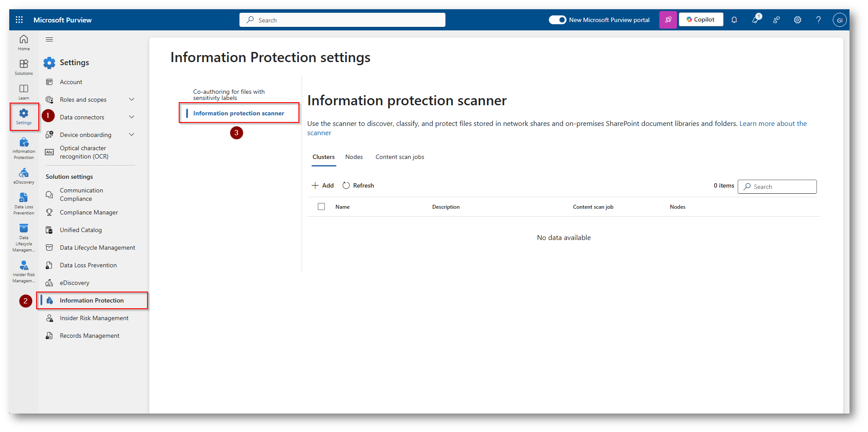Switch to the Nodes tab
The width and height of the screenshot is (868, 432).
pyautogui.click(x=354, y=157)
